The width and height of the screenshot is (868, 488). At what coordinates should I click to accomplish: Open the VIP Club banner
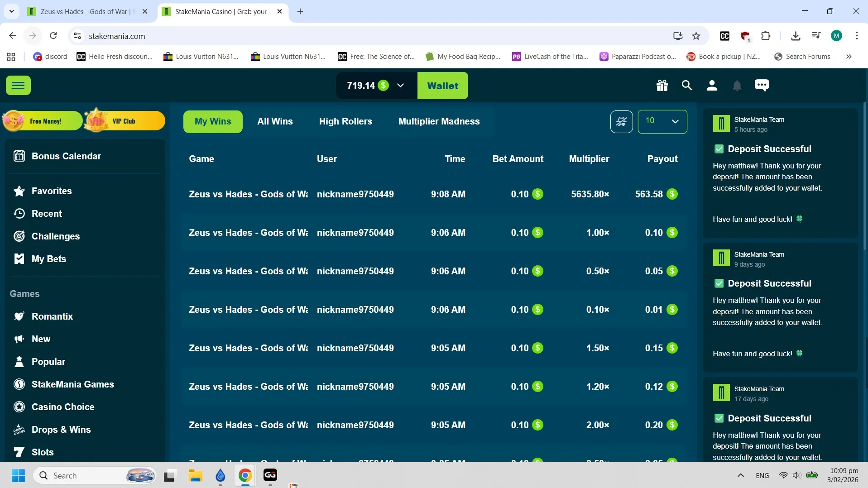pos(125,121)
